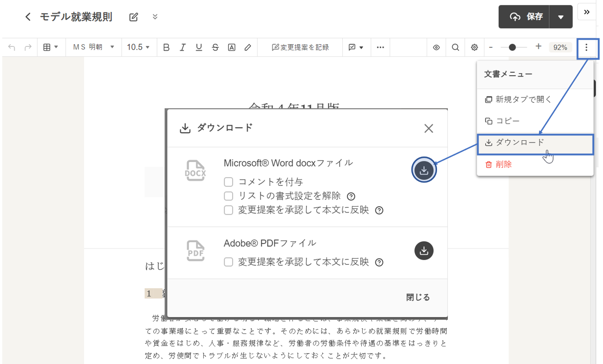Toggle Strikethrough text formatting
603x364 pixels.
(x=215, y=47)
